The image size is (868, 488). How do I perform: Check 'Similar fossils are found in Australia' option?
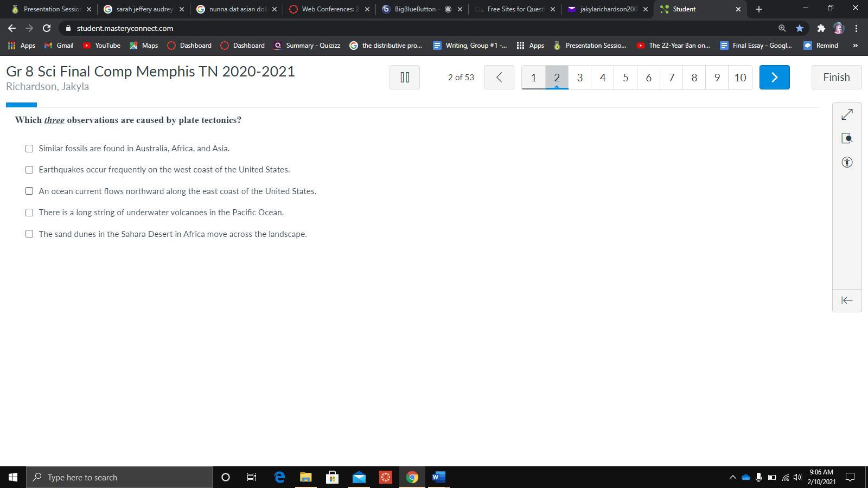(29, 149)
